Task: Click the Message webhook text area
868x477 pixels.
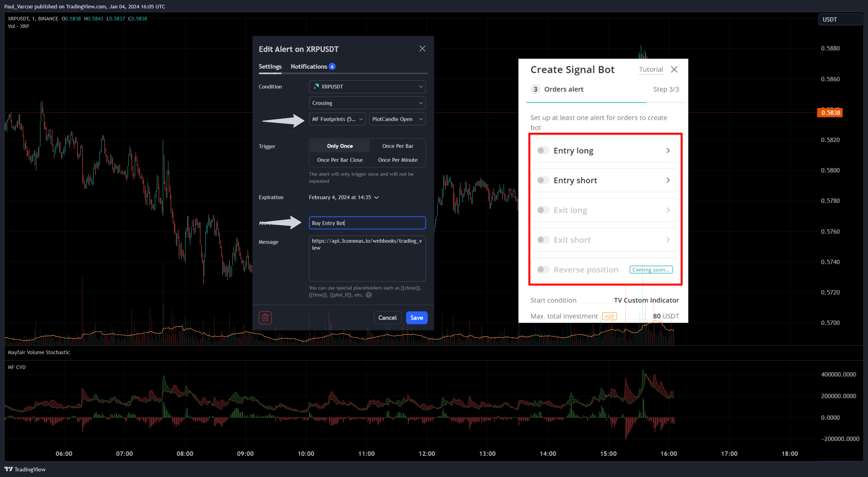Action: tap(367, 259)
